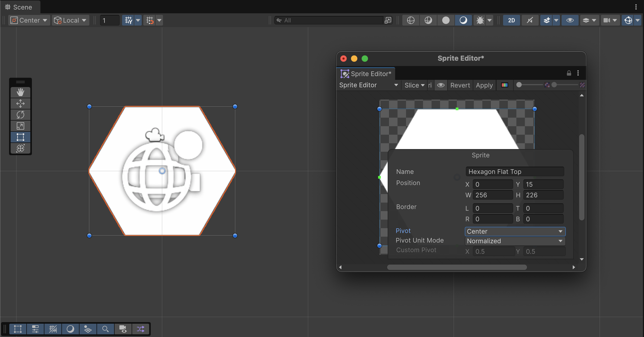Click the lock icon in Sprite Editor

click(x=569, y=73)
